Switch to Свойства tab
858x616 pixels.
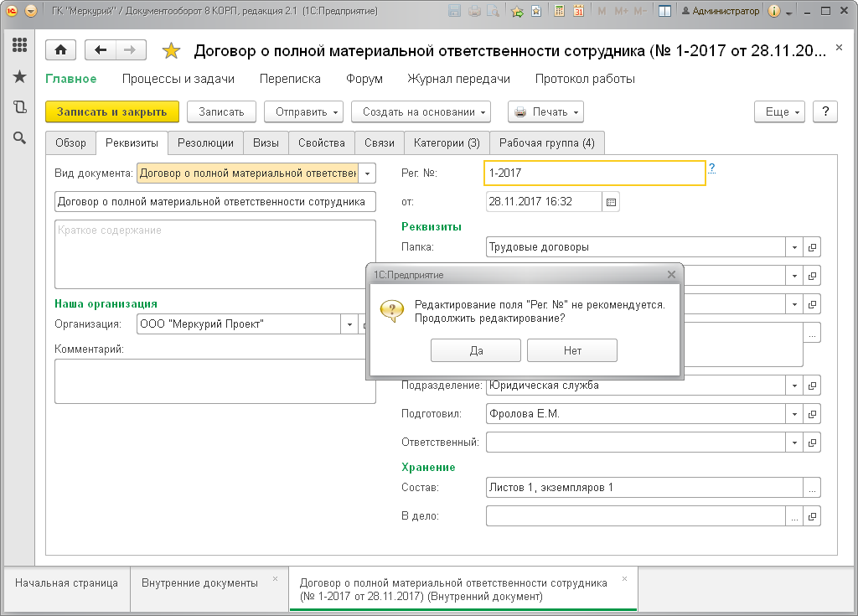tap(322, 143)
